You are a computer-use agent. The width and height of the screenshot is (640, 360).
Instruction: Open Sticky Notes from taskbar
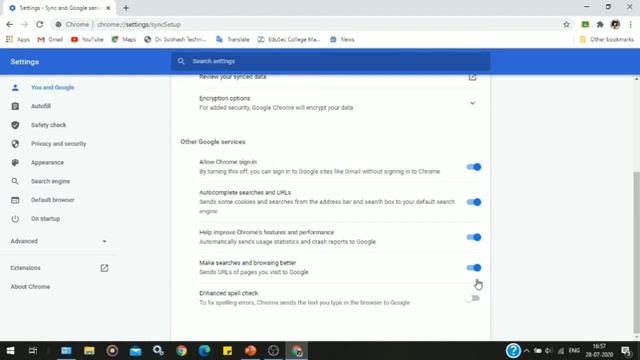point(227,351)
